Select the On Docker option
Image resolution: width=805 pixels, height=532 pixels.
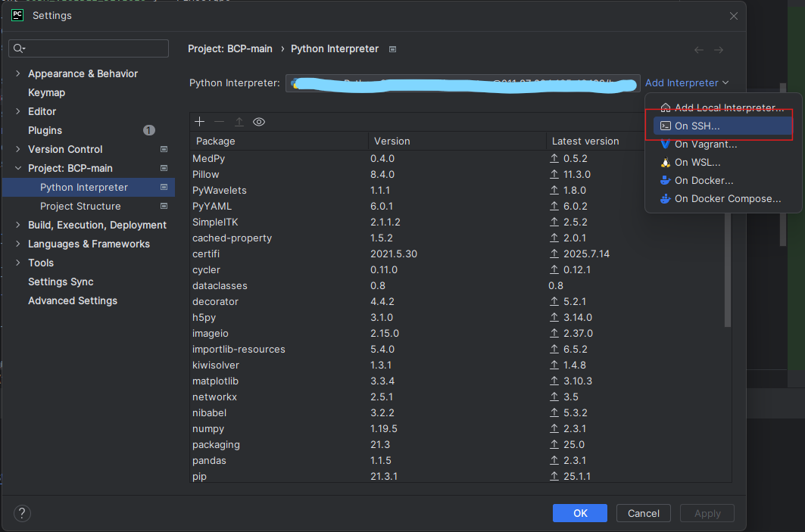click(x=723, y=181)
